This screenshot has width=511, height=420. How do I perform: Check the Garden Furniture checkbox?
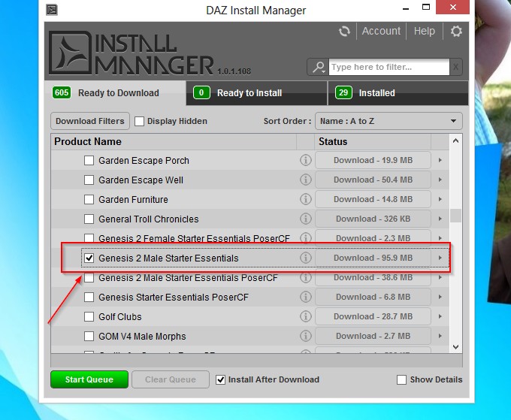click(x=89, y=199)
